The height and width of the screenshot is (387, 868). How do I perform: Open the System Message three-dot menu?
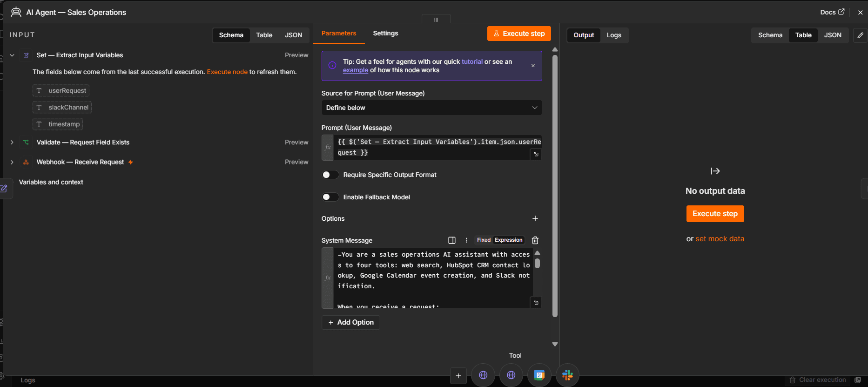tap(467, 240)
